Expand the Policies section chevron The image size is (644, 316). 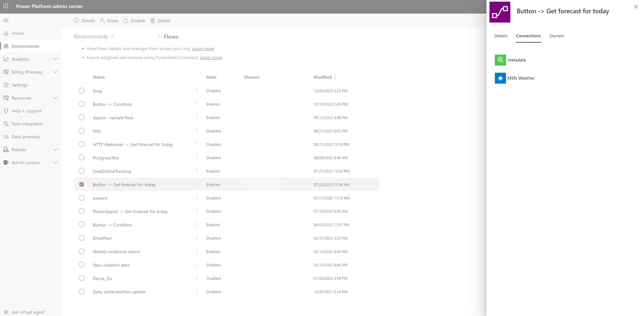coord(55,150)
